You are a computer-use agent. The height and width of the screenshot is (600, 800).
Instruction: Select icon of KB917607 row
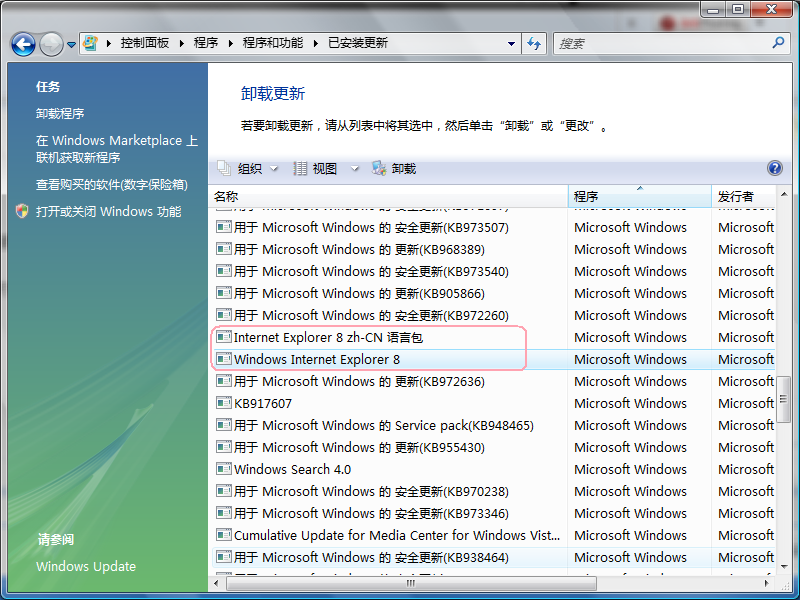click(x=223, y=403)
